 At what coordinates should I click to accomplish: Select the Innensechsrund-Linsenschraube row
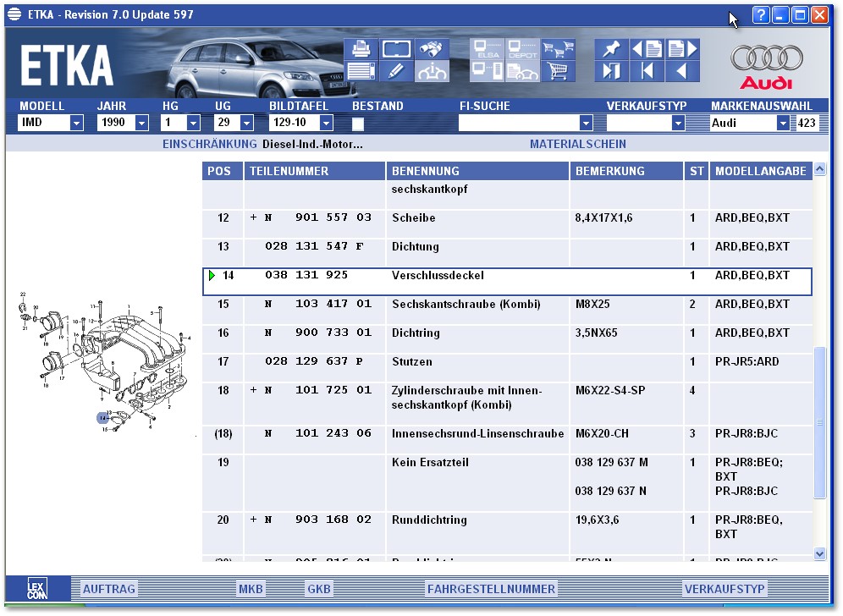[507, 439]
